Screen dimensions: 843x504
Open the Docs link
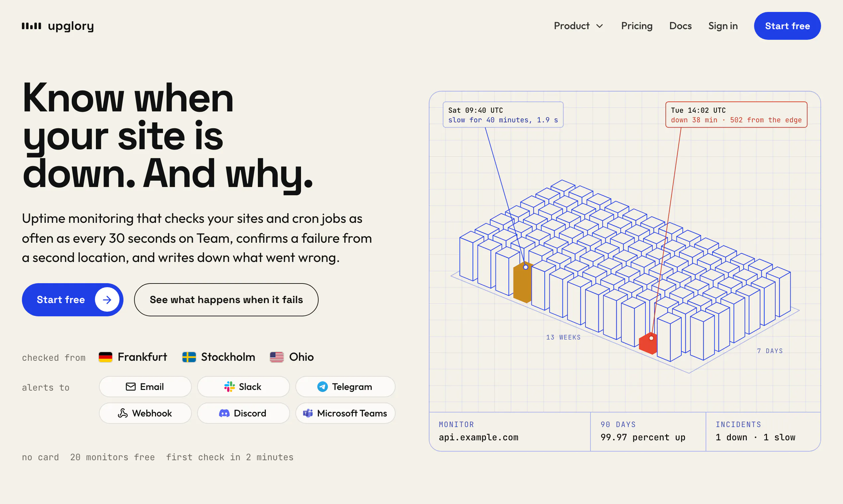[x=680, y=26]
